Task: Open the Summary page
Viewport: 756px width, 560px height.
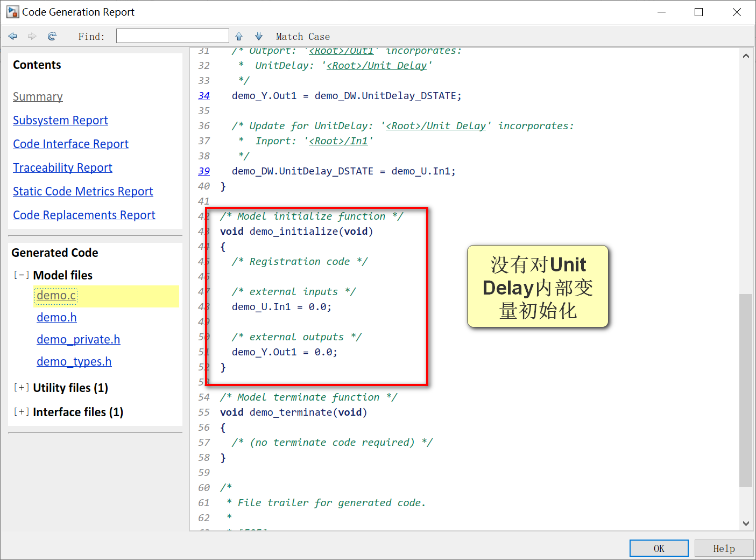Action: [38, 97]
